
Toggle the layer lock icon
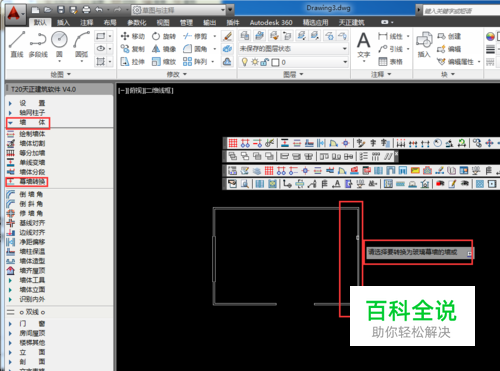265,62
